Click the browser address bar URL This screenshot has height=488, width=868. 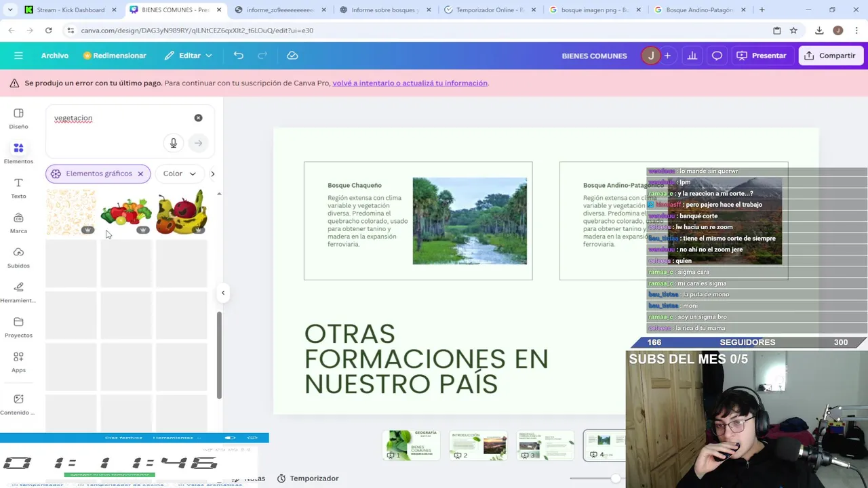click(197, 30)
